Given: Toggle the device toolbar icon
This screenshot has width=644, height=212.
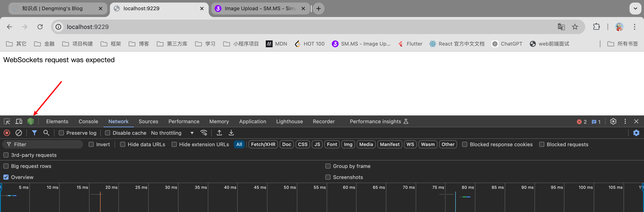Looking at the screenshot, I should 19,122.
